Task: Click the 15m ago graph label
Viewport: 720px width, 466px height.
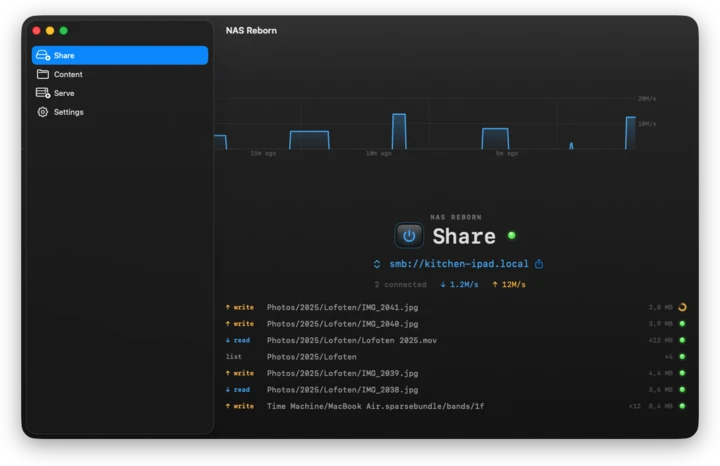Action: click(x=263, y=153)
